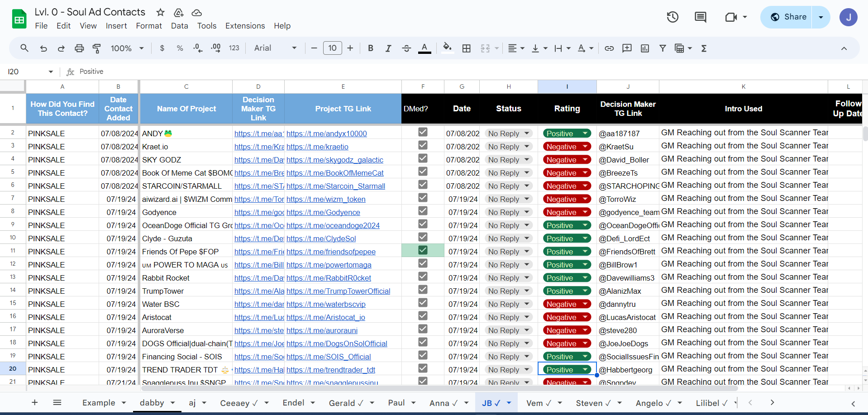868x415 pixels.
Task: Toggle DMed checkbox for TREND TRADER TDT
Action: click(423, 368)
